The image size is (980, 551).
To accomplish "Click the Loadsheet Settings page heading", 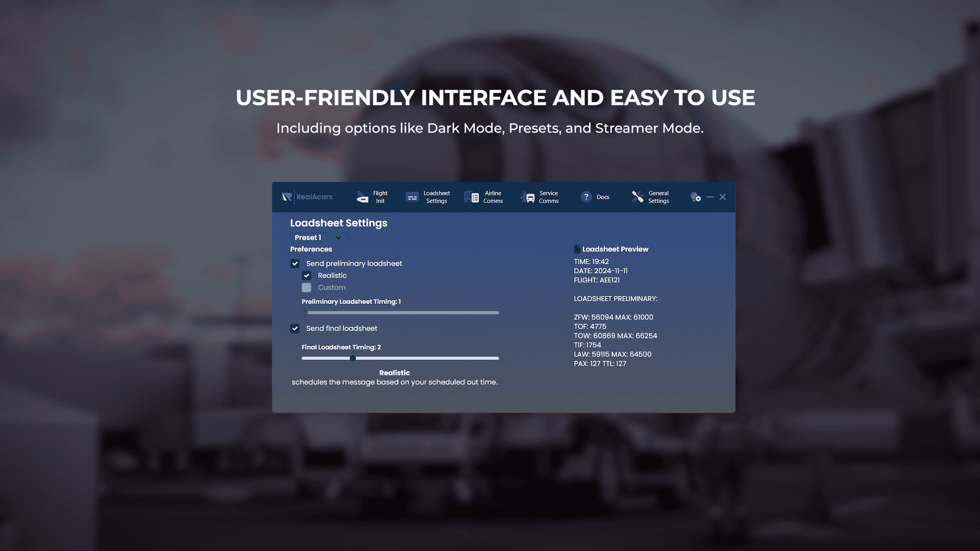I will click(x=338, y=223).
